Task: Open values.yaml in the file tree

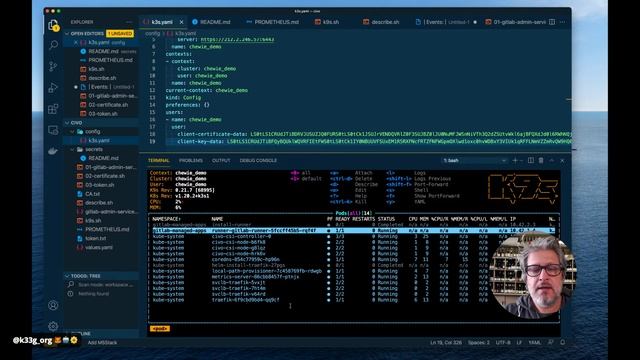Action: 101,247
